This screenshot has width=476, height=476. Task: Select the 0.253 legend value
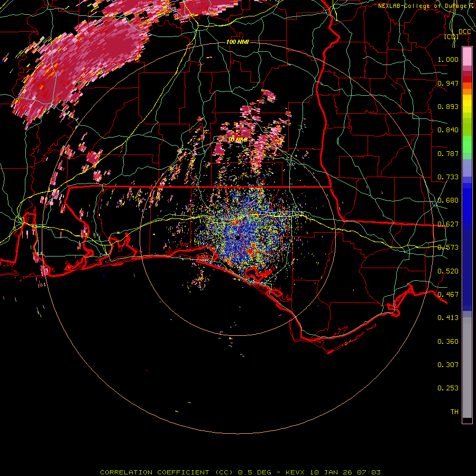point(448,388)
